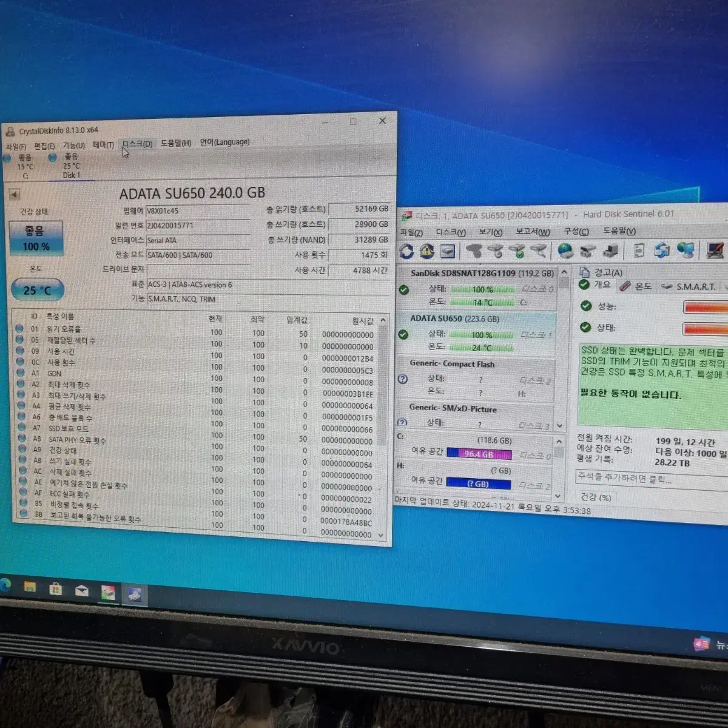Open the 디스크(D) menu in CrystalDiskInfo

click(x=137, y=144)
